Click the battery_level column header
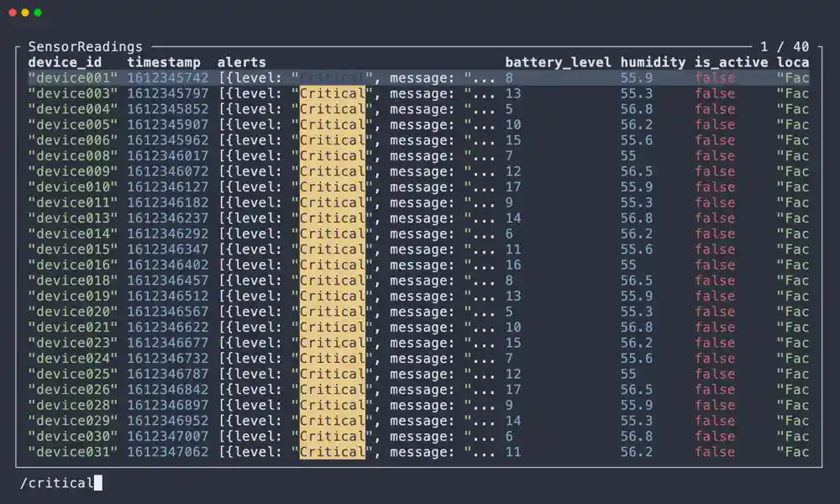Screen dimensions: 840x504 tap(558, 62)
